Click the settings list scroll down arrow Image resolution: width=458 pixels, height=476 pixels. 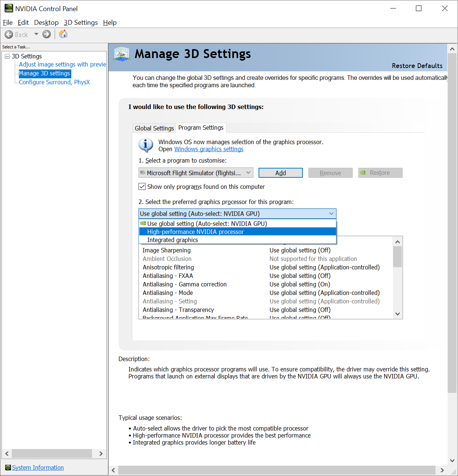pyautogui.click(x=397, y=314)
